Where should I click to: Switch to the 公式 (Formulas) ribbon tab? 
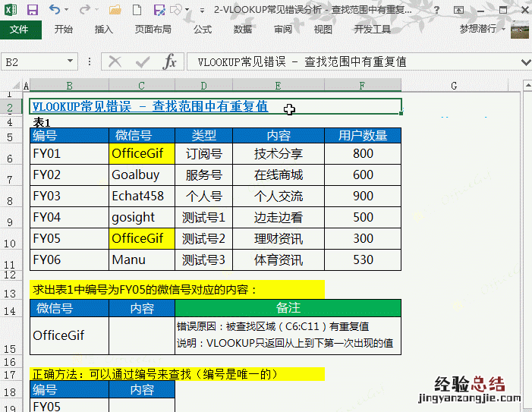[x=203, y=30]
